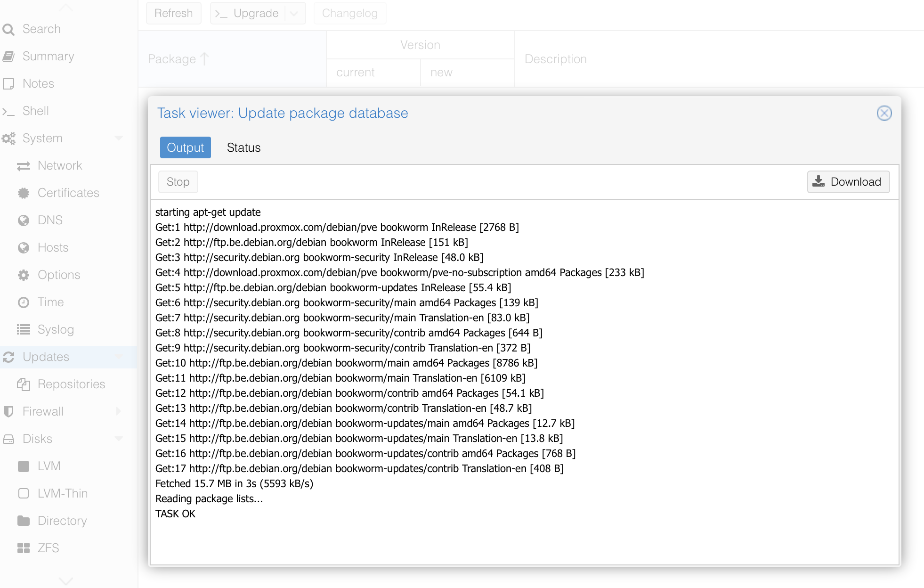Click the sort arrow beside Package header

click(204, 59)
